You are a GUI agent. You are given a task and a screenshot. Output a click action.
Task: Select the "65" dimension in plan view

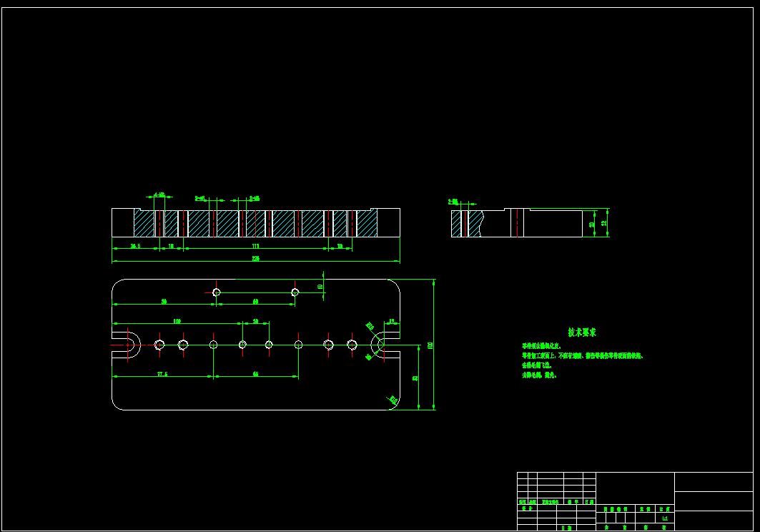(x=255, y=374)
